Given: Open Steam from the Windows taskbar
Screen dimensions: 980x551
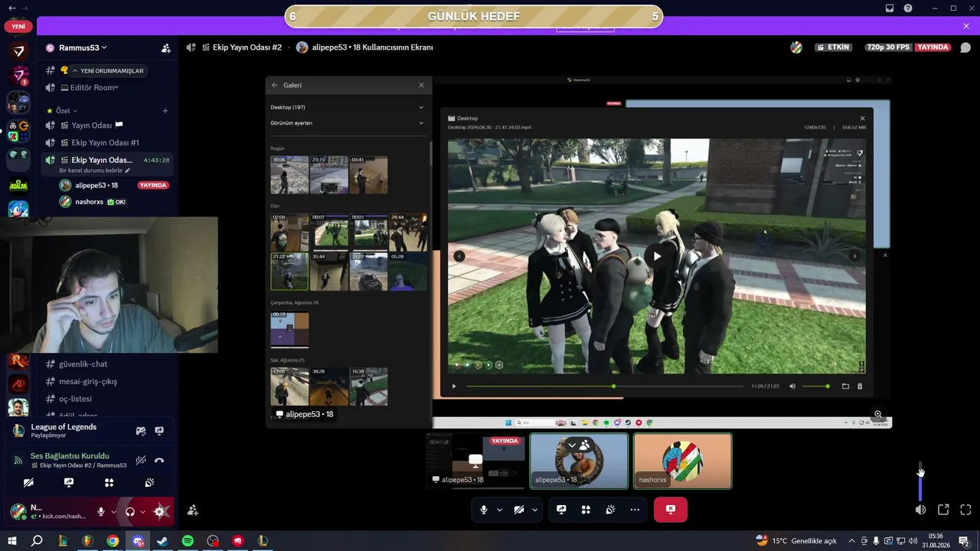Looking at the screenshot, I should (x=162, y=541).
